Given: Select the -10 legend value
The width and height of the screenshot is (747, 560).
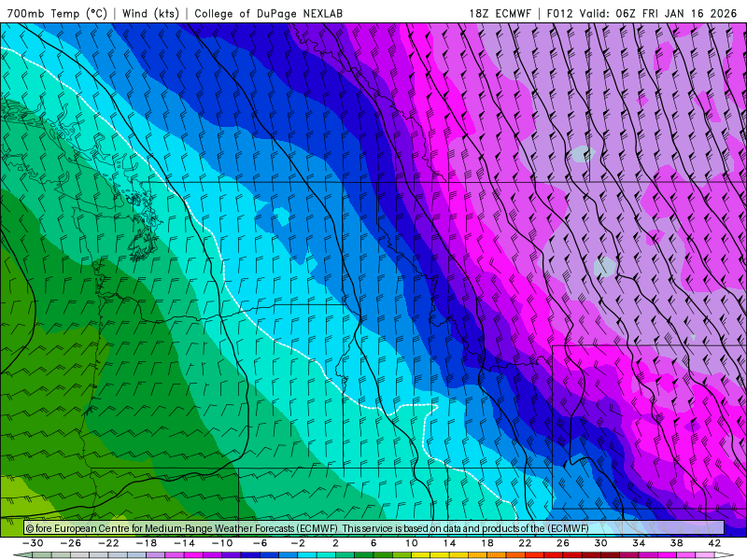Looking at the screenshot, I should 222,543.
